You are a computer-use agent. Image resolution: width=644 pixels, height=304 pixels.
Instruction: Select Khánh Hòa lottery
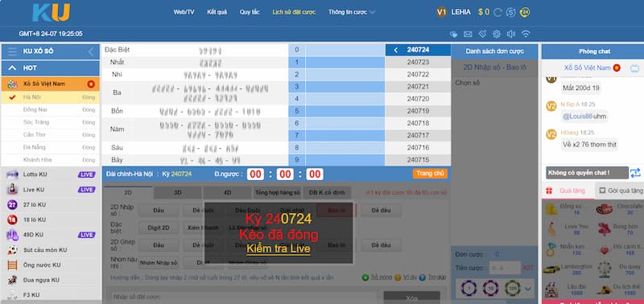51,159
